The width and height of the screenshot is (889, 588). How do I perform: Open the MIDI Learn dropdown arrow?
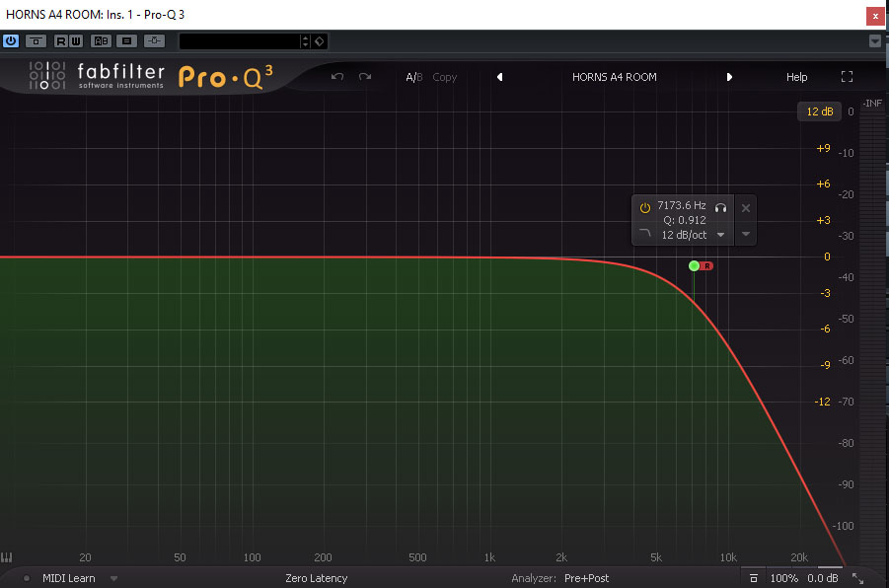tap(113, 578)
